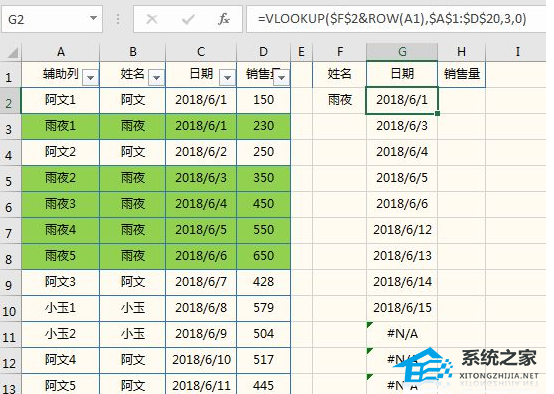Click result cell 2018/6/12 in column G
The height and width of the screenshot is (394, 554).
tap(402, 230)
